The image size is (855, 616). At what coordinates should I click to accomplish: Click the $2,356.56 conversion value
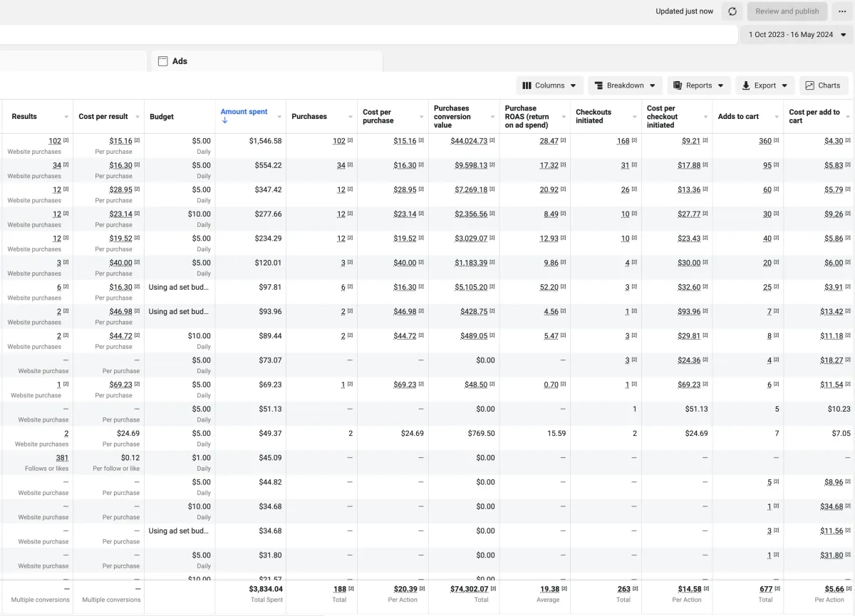pos(471,214)
